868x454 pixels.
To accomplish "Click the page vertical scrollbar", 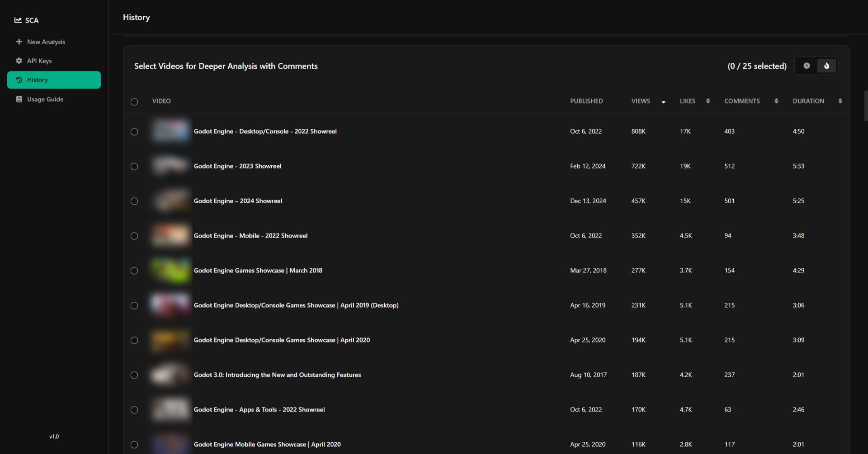I will point(866,106).
